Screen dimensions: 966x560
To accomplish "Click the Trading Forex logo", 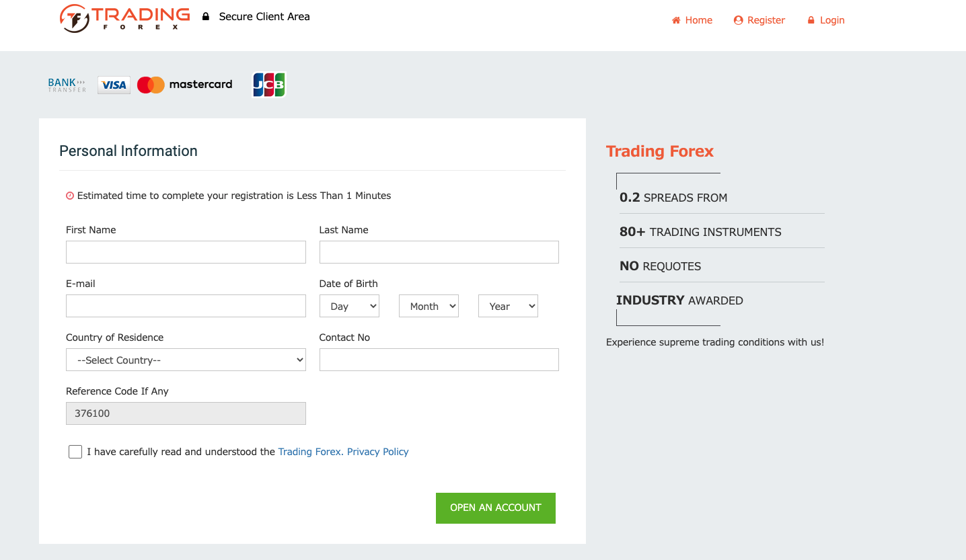I will 124,18.
